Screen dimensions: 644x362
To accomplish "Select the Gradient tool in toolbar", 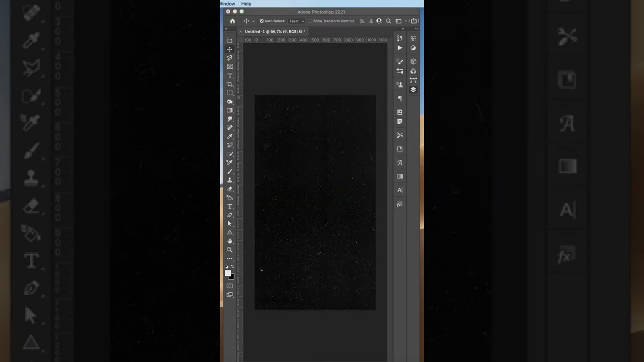I will click(x=229, y=110).
